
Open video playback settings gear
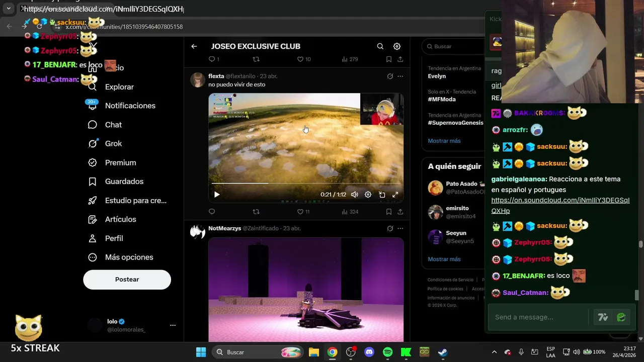coord(368,195)
